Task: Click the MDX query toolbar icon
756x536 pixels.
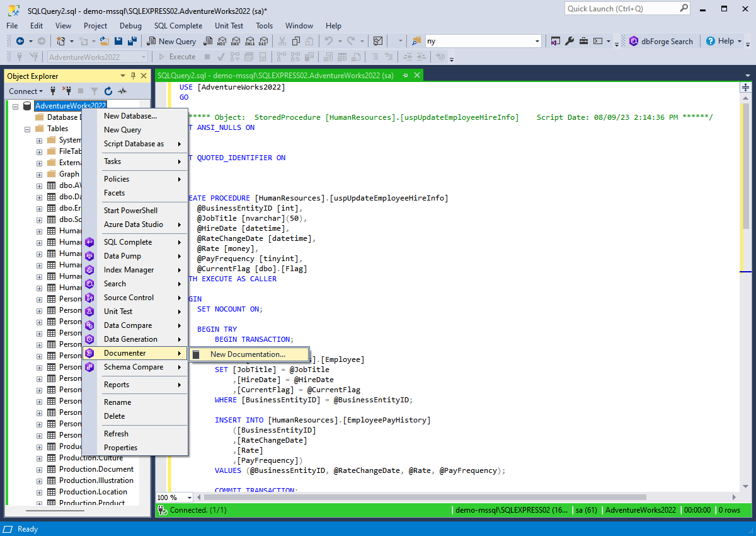Action: tap(221, 41)
